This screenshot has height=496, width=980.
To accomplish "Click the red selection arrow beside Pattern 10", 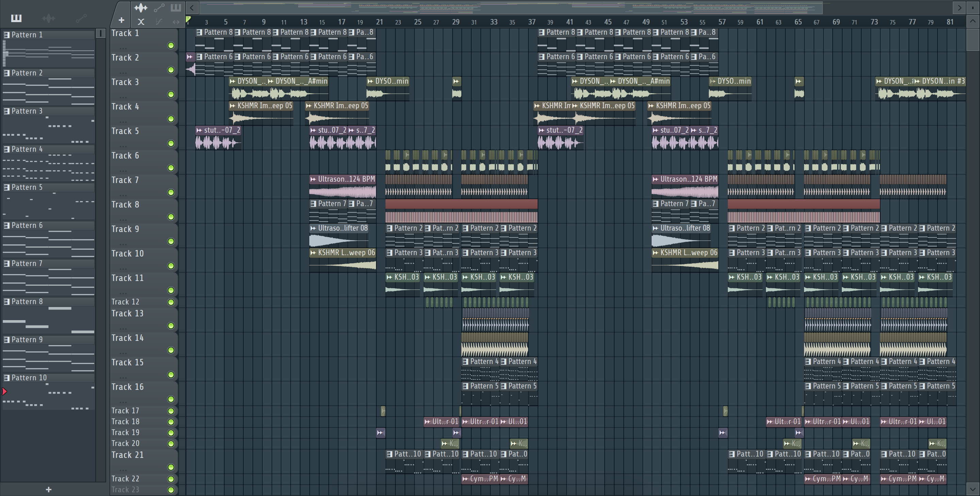I will coord(4,392).
